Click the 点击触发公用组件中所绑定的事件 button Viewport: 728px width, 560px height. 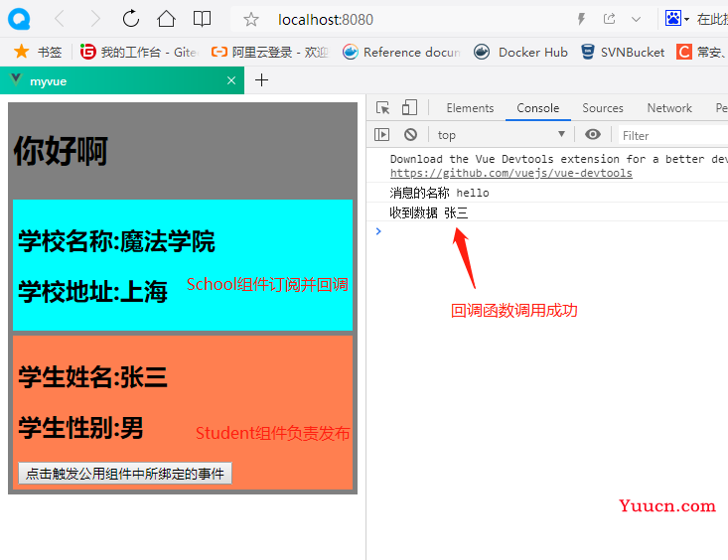125,474
